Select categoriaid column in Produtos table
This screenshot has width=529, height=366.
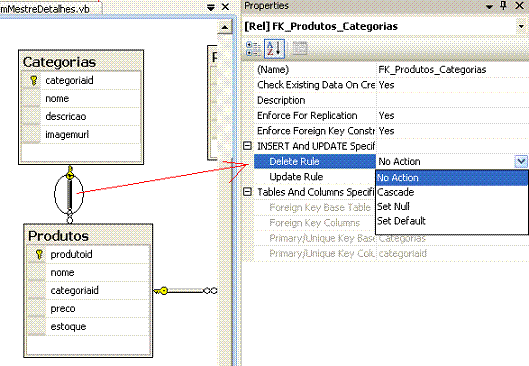74,290
